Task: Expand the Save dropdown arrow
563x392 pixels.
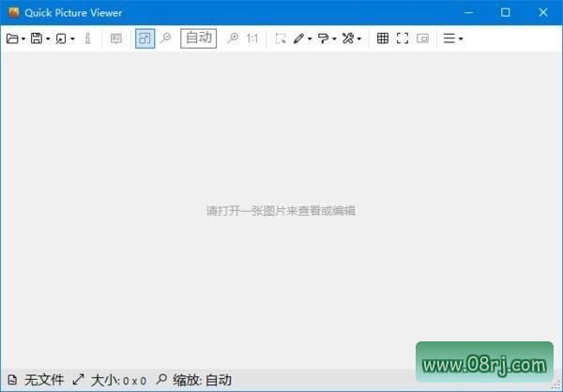Action: tap(48, 38)
